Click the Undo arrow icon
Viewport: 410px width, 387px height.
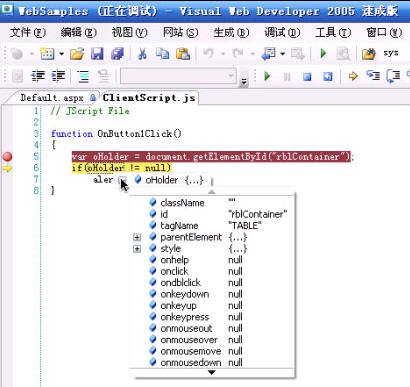click(x=208, y=54)
